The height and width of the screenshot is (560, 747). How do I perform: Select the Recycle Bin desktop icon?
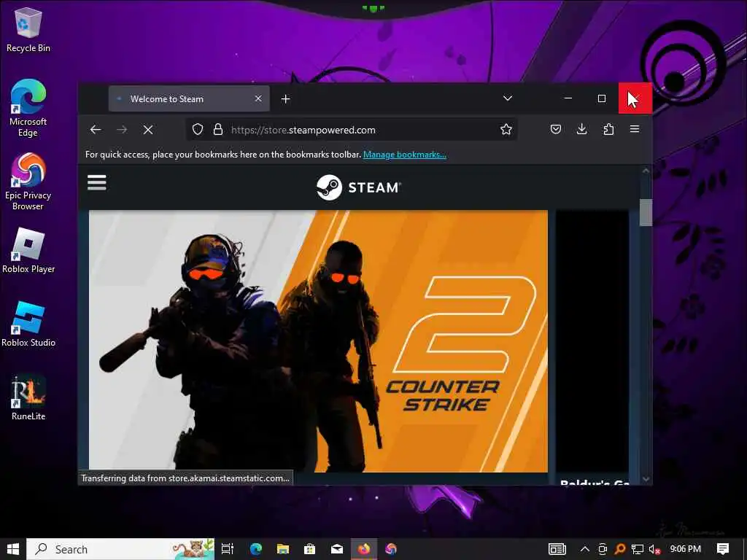point(28,30)
